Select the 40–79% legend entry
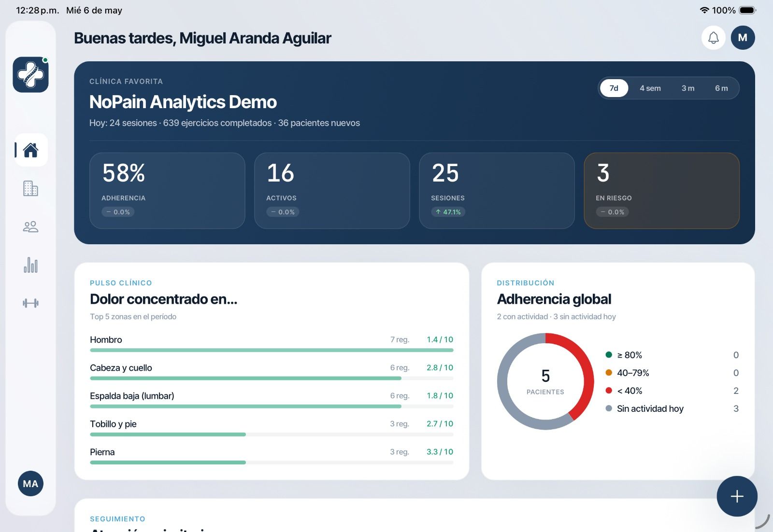 (672, 373)
